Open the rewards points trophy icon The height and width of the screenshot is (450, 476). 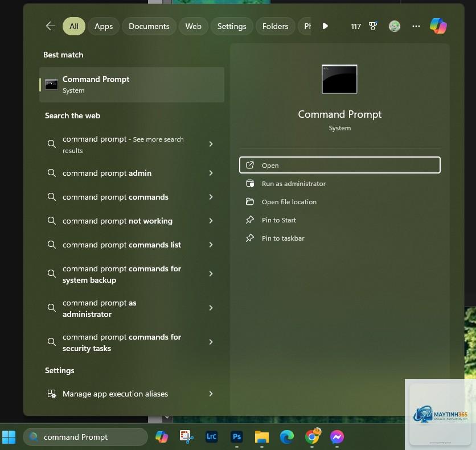click(x=373, y=26)
